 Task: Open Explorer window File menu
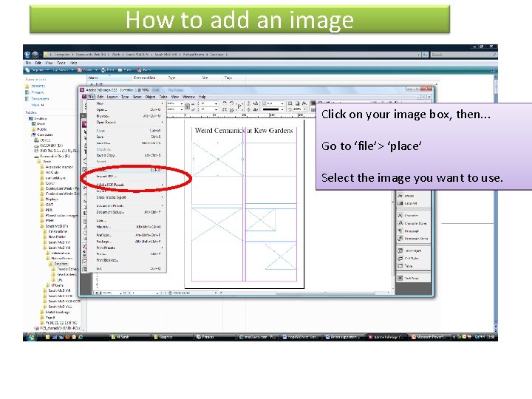coord(28,63)
